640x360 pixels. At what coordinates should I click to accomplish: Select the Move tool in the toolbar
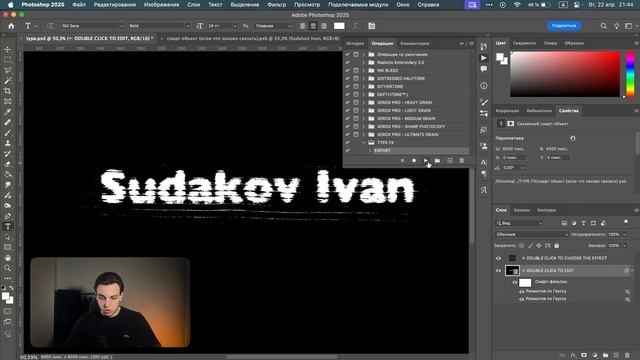pos(8,49)
